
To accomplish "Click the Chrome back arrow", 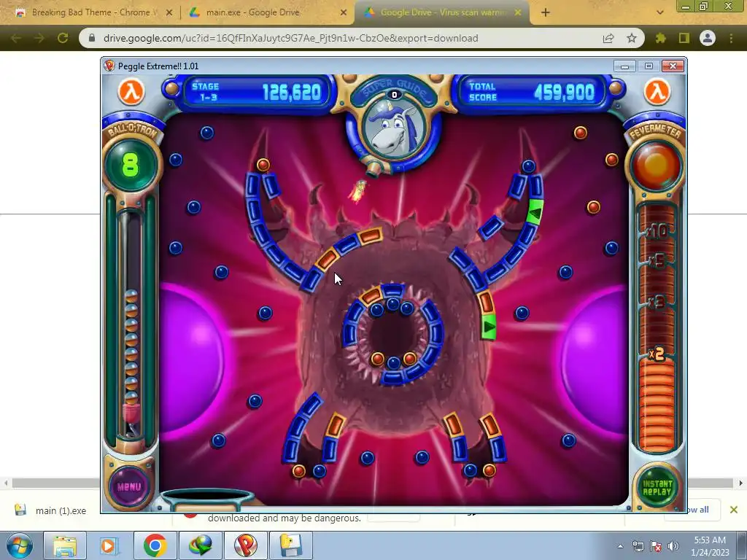I will pyautogui.click(x=16, y=38).
